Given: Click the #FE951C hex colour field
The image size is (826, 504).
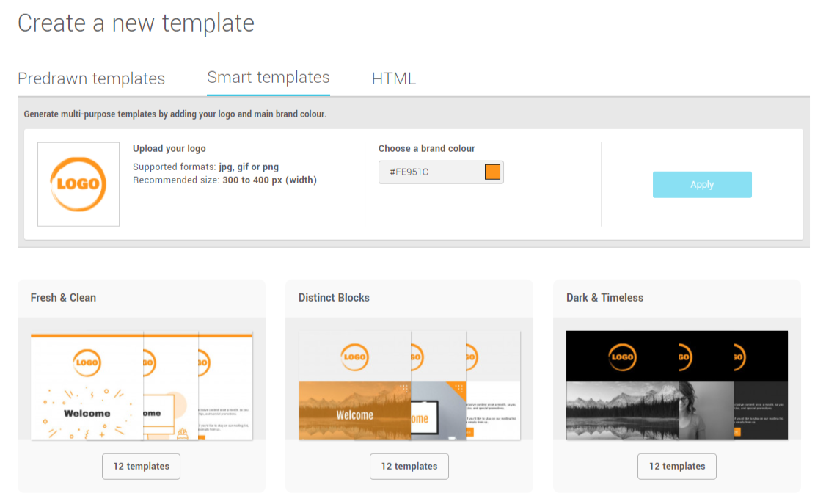Looking at the screenshot, I should (430, 172).
